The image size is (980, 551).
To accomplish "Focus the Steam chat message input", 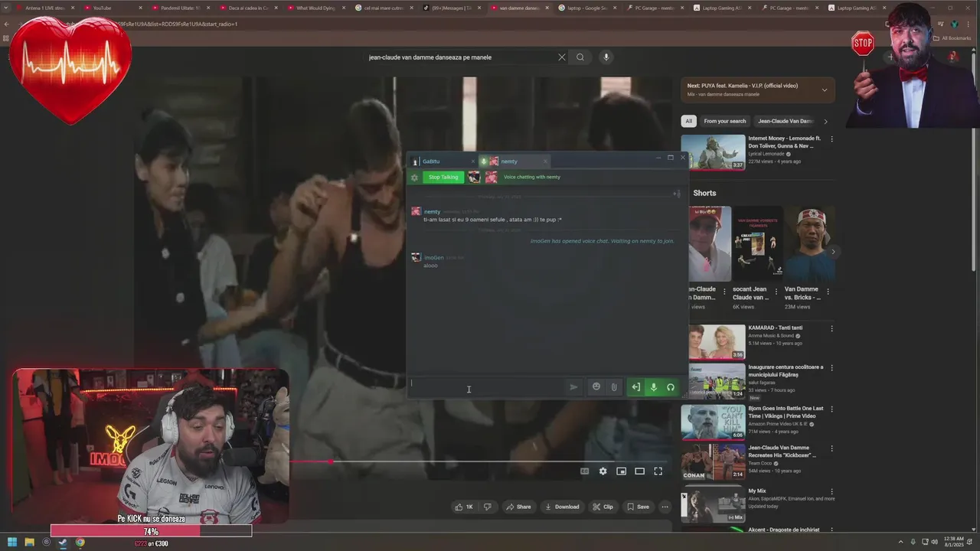I will [x=485, y=387].
